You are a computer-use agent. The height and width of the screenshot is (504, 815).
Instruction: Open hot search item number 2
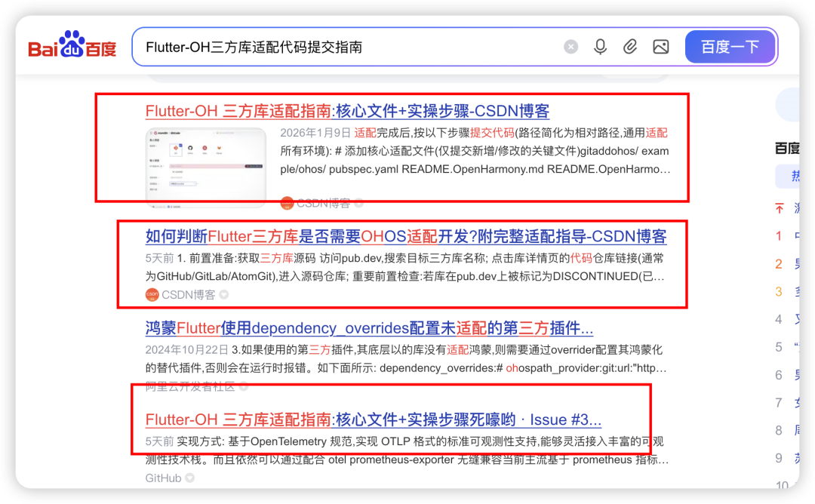pyautogui.click(x=787, y=264)
